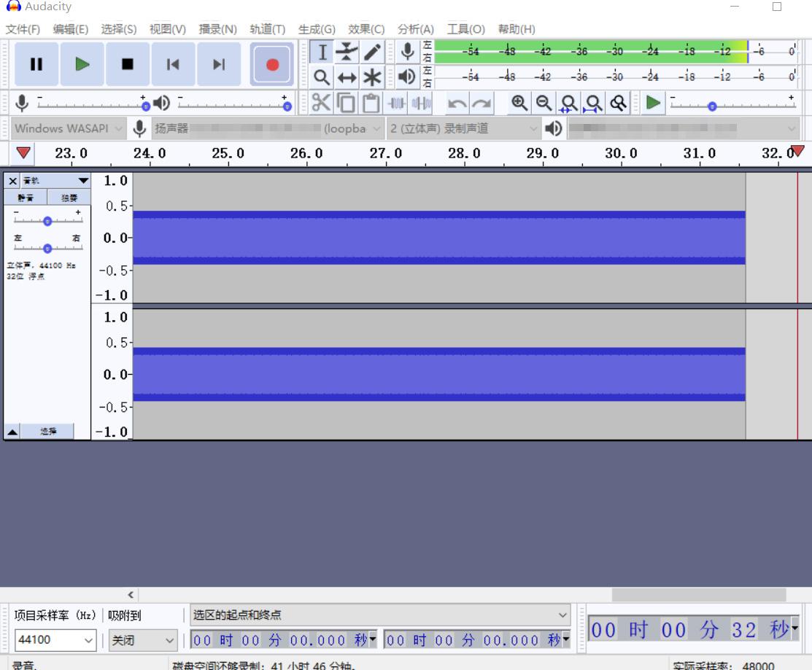Viewport: 812px width, 670px height.
Task: Open Snap-to dropdown set to off
Action: pos(143,640)
